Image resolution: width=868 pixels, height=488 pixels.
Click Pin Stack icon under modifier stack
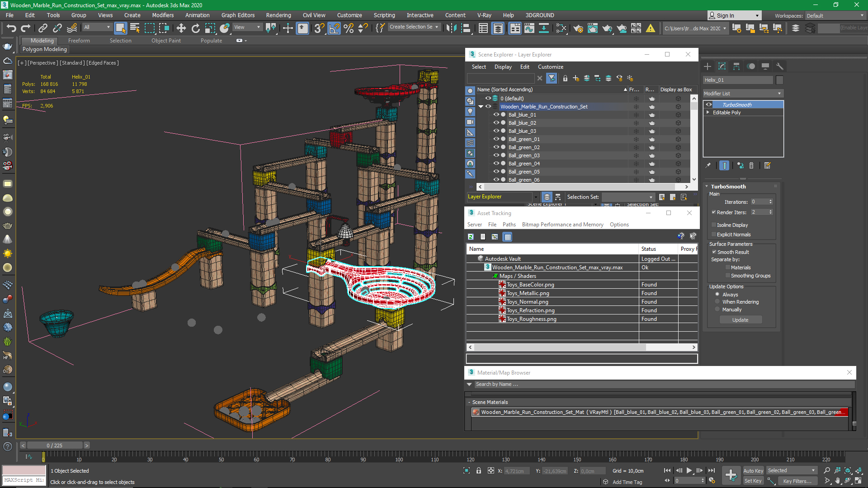coord(708,166)
